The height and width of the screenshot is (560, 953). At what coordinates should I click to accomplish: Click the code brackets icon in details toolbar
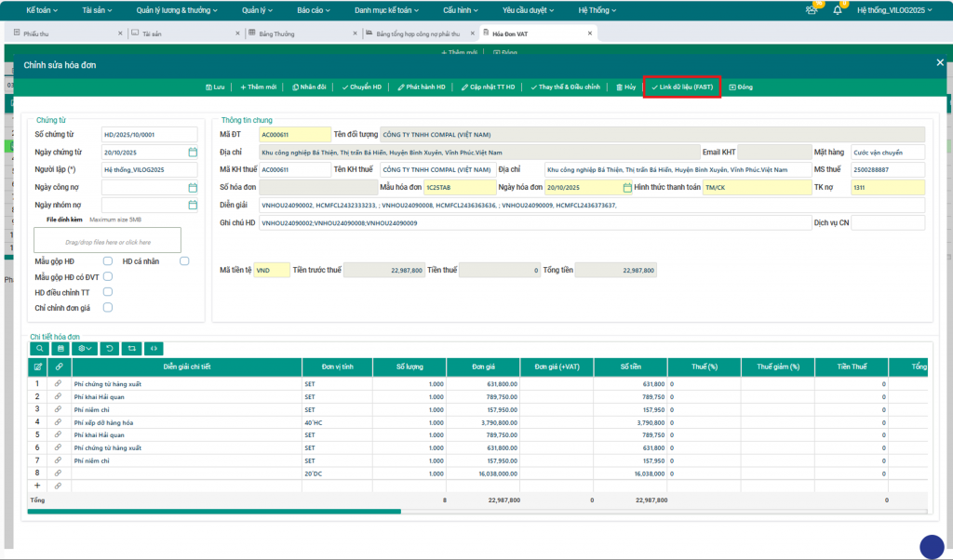(x=154, y=348)
